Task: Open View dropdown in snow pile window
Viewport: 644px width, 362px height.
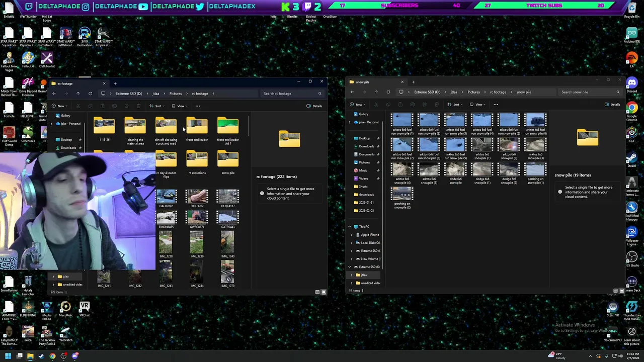Action: pyautogui.click(x=477, y=105)
